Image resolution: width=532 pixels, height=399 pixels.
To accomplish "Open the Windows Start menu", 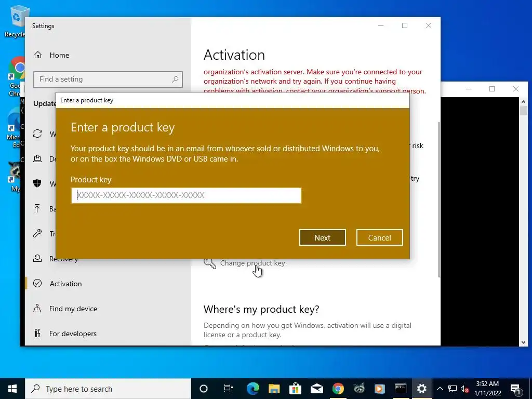I will 12,389.
